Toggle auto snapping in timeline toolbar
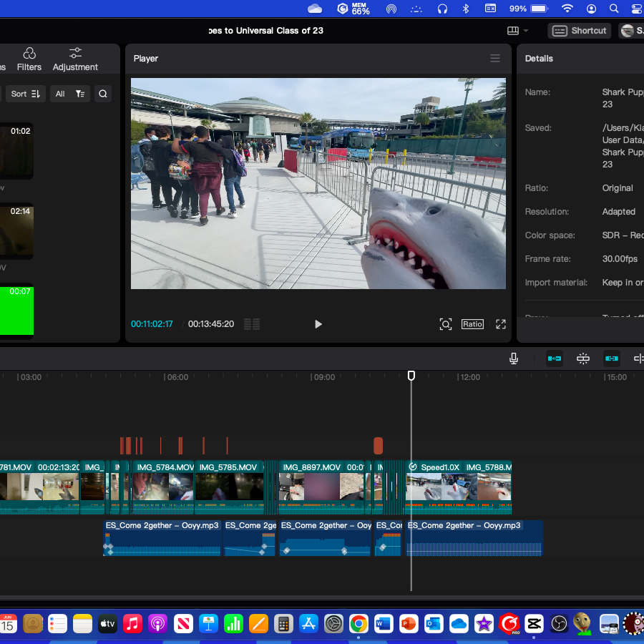Viewport: 644px width, 644px height. (x=582, y=358)
